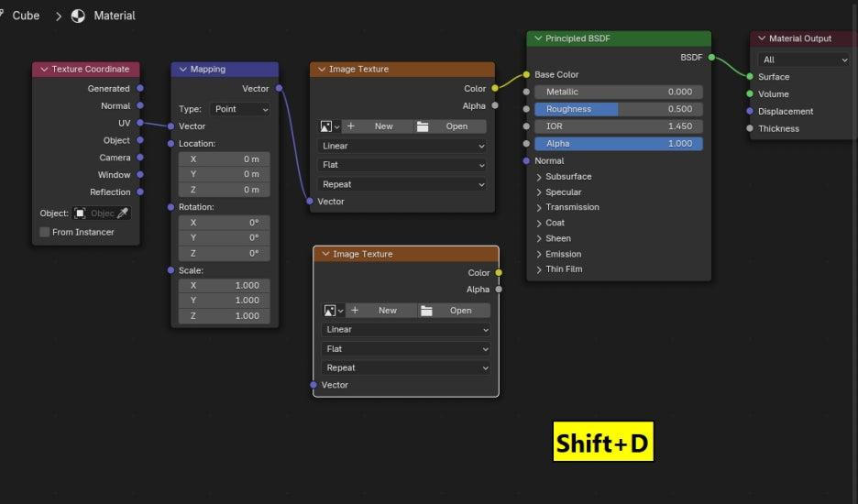
Task: Click plus icon of New in lower Image Texture
Action: [x=355, y=311]
